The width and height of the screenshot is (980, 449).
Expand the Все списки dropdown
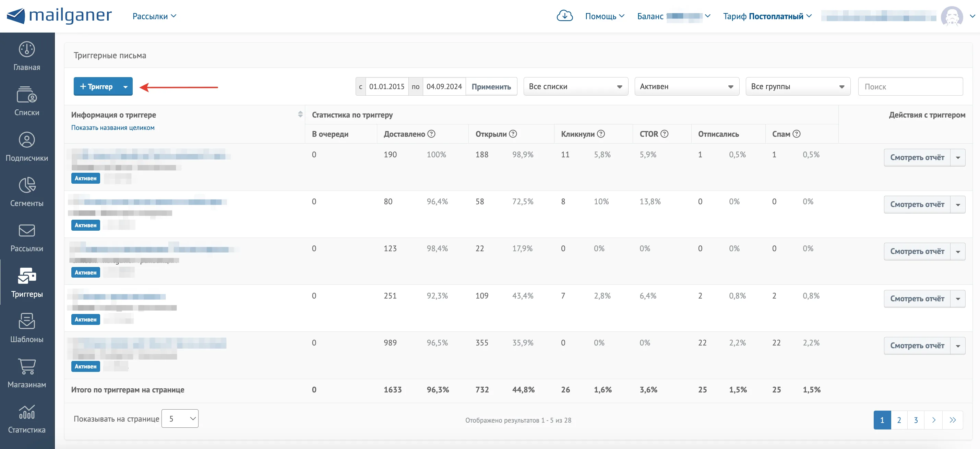coord(576,87)
